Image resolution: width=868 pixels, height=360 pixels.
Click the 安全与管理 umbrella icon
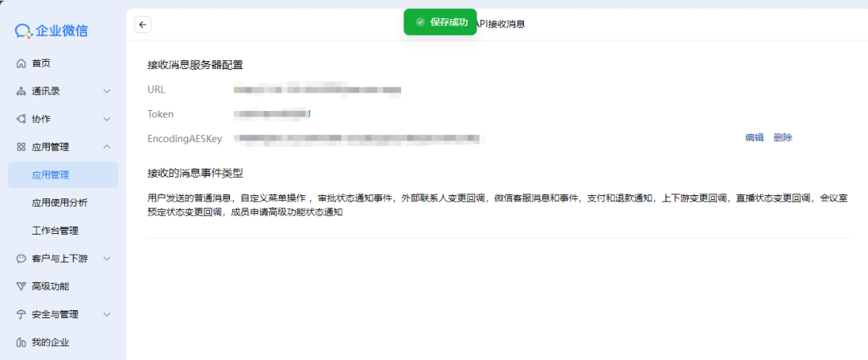coord(21,314)
